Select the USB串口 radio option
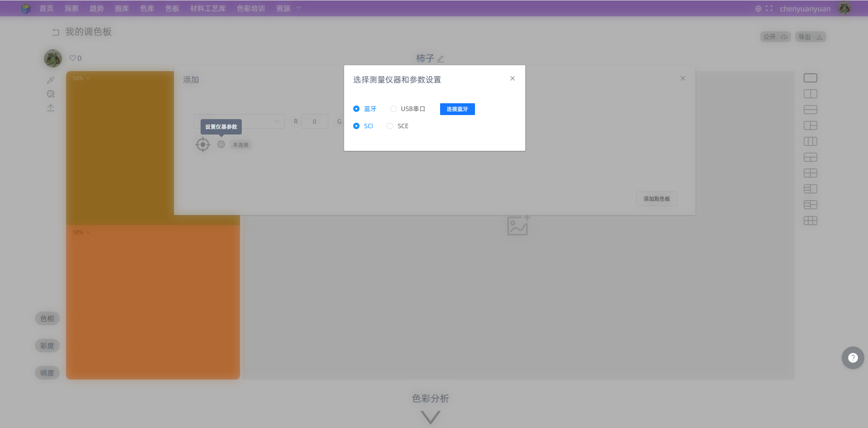Image resolution: width=868 pixels, height=428 pixels. [393, 109]
